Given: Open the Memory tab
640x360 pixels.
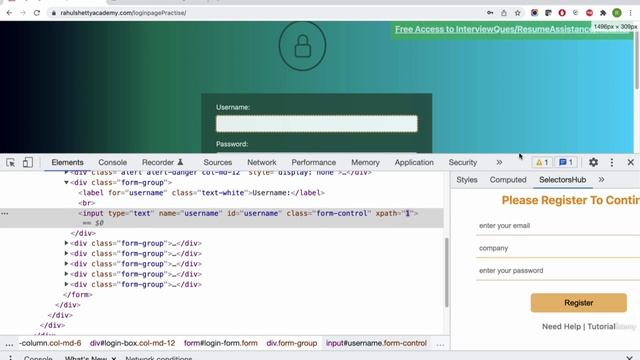Looking at the screenshot, I should (365, 162).
